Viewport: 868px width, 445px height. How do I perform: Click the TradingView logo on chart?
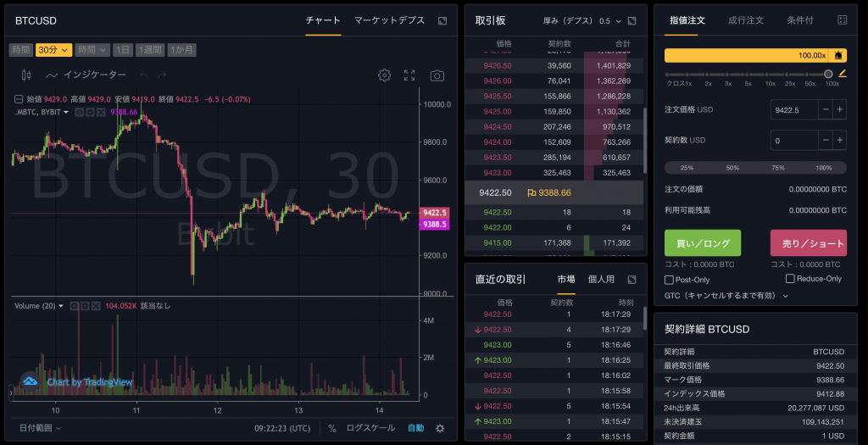[30, 381]
